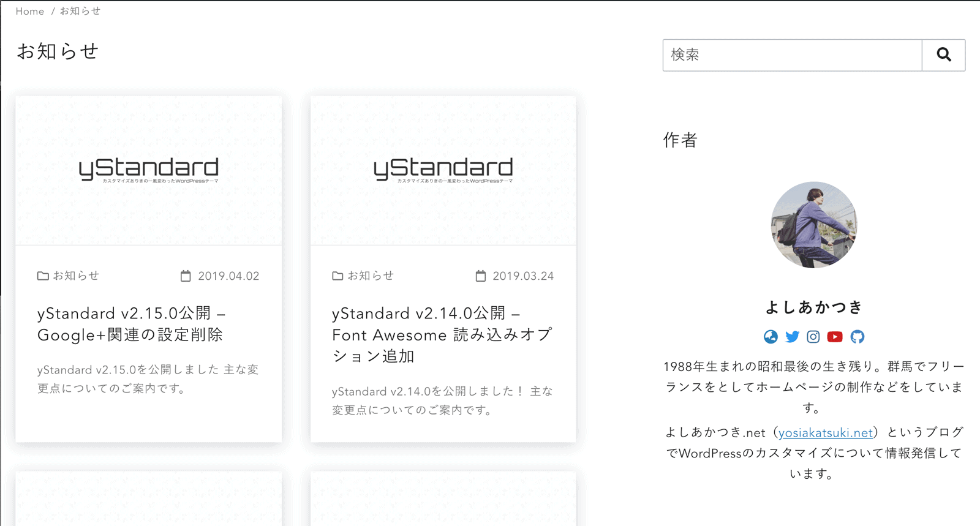Open the author's Instagram icon

point(813,337)
